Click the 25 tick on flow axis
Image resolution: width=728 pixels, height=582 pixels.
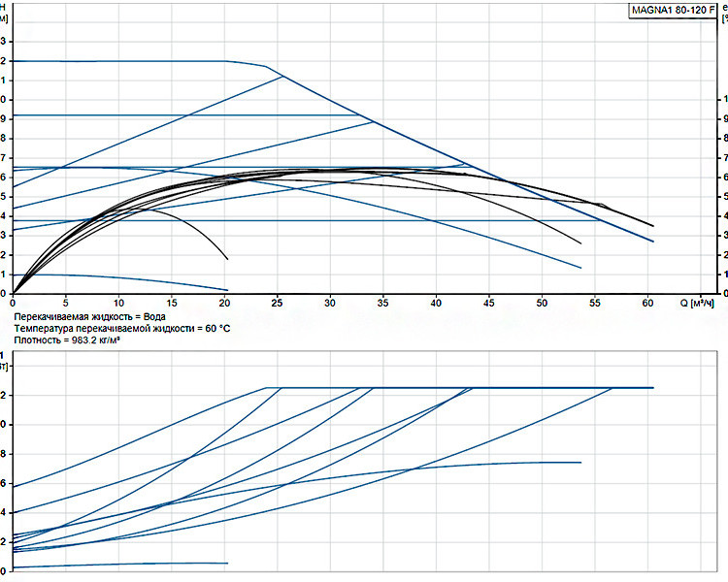point(278,303)
